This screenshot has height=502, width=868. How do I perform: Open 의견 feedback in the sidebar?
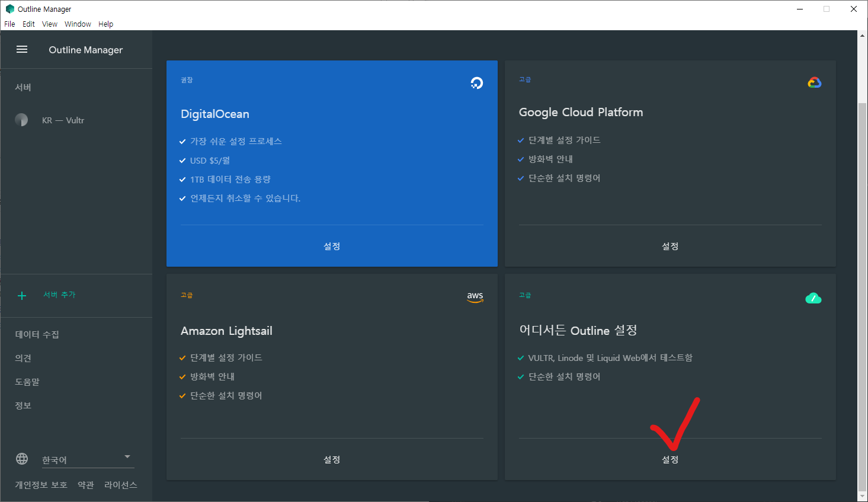coord(23,358)
